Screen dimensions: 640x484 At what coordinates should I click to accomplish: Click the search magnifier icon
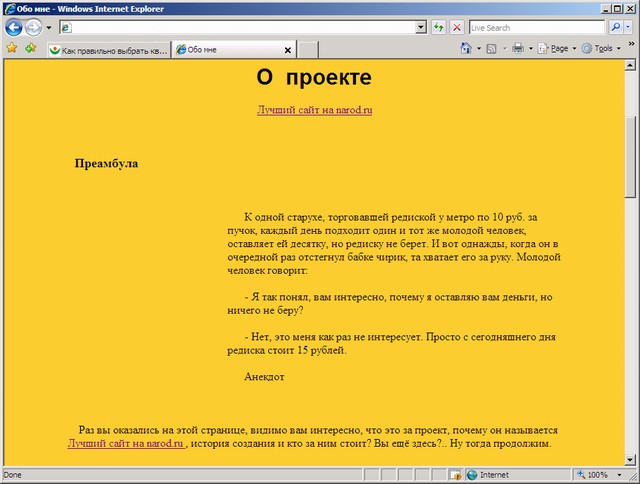pos(616,27)
